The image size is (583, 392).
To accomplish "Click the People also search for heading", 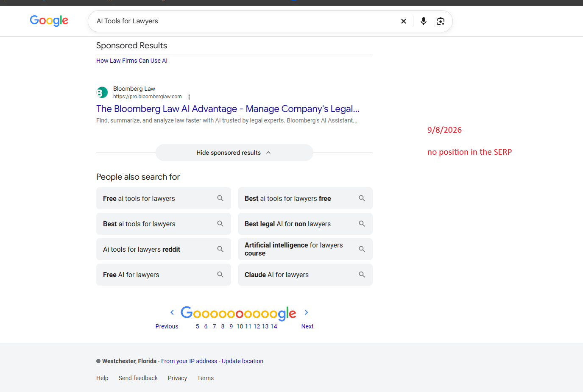I will pyautogui.click(x=138, y=177).
